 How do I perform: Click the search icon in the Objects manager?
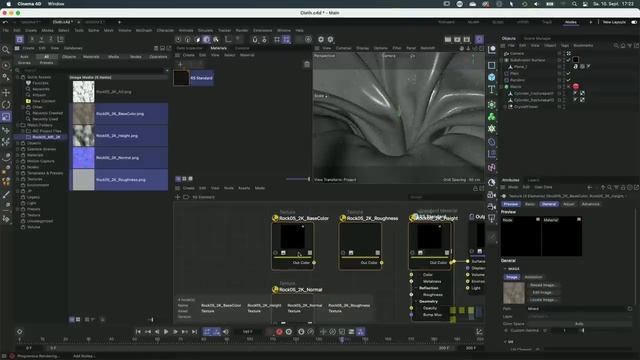pos(616,46)
